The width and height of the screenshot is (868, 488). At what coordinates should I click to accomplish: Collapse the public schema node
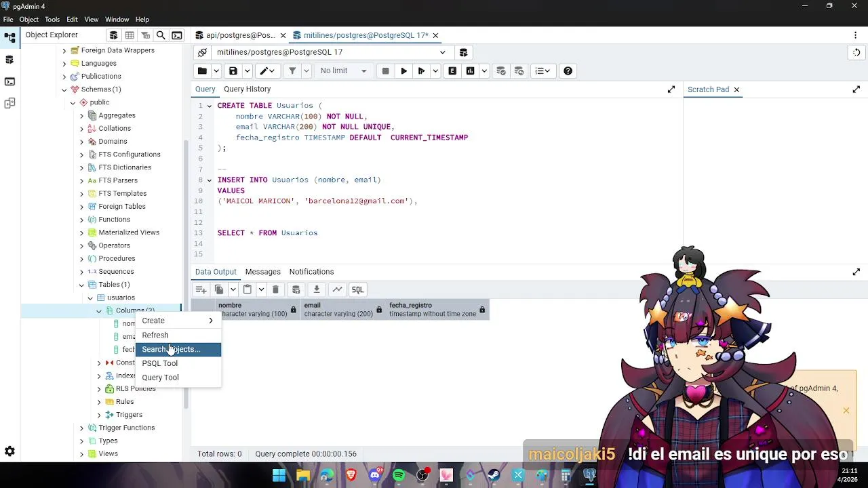pos(73,102)
